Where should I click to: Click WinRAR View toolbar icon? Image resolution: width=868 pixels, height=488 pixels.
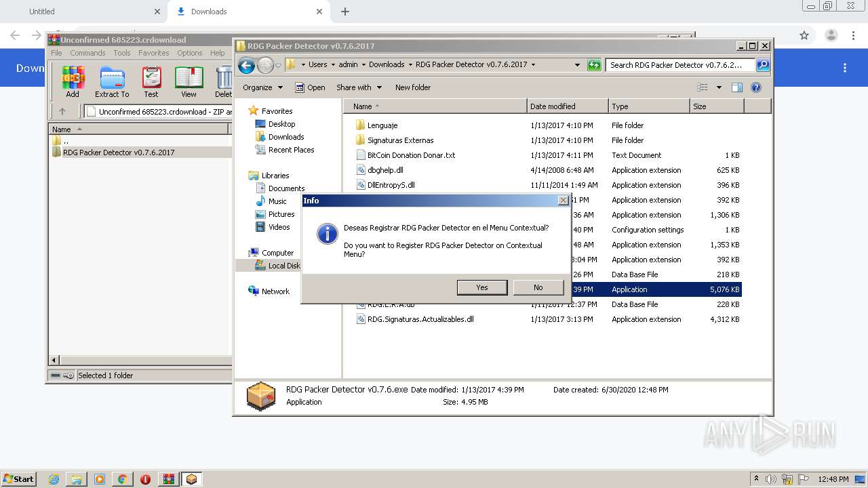(x=189, y=82)
